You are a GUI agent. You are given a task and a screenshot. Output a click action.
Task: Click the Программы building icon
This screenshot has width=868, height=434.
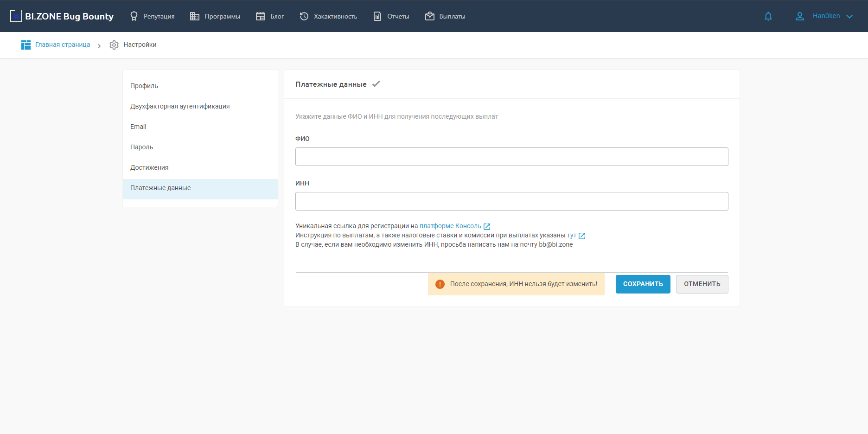pyautogui.click(x=195, y=16)
